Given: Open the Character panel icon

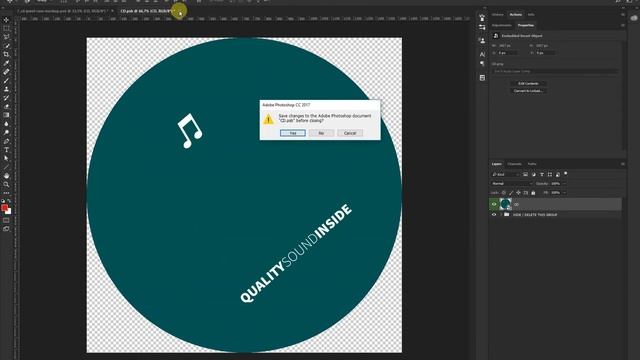Looking at the screenshot, I should (x=482, y=54).
